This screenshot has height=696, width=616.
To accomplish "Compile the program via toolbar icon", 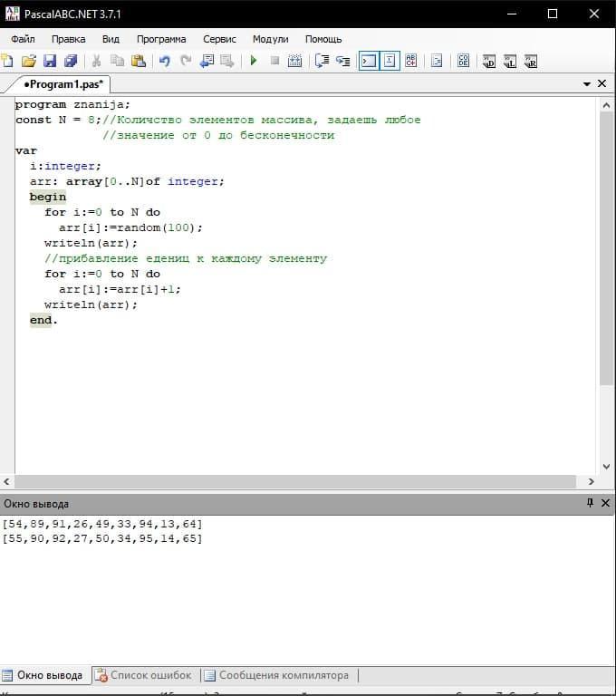I will click(294, 61).
